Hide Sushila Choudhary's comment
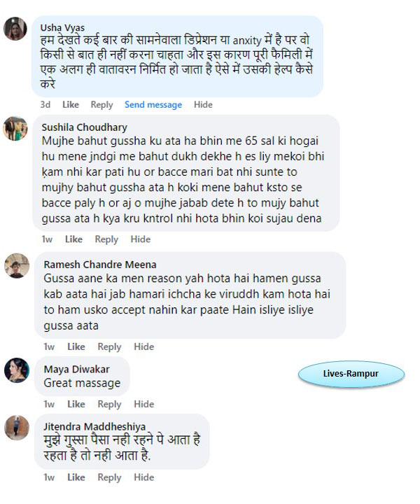420x504 pixels. tap(141, 239)
